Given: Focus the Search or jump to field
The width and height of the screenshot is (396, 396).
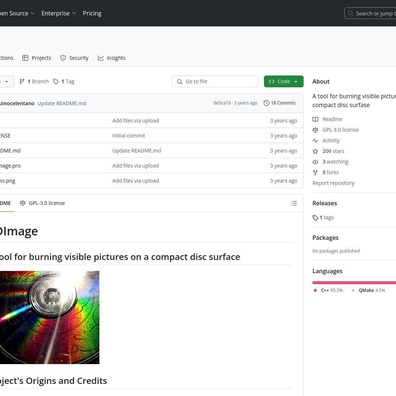Looking at the screenshot, I should pyautogui.click(x=370, y=13).
